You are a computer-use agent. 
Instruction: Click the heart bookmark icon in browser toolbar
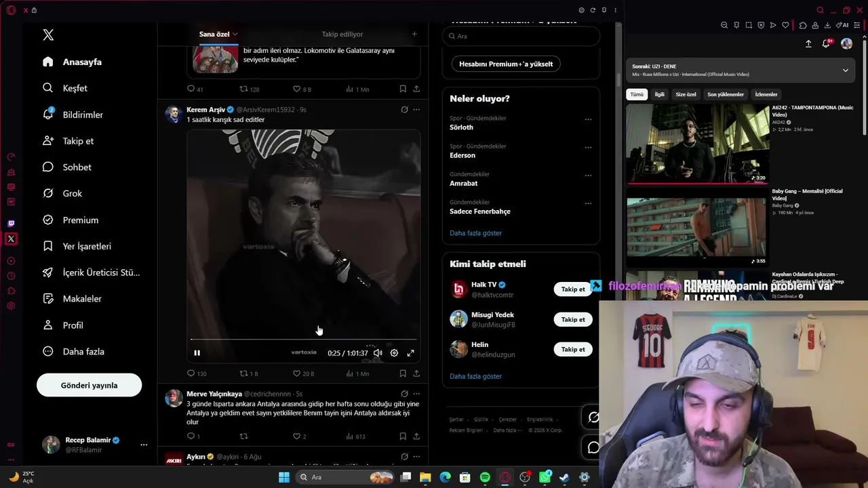pyautogui.click(x=785, y=25)
